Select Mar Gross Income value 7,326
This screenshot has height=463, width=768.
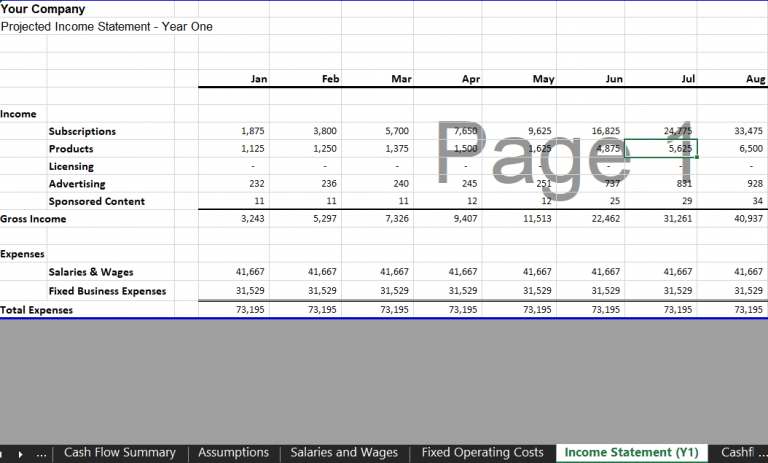pyautogui.click(x=397, y=219)
